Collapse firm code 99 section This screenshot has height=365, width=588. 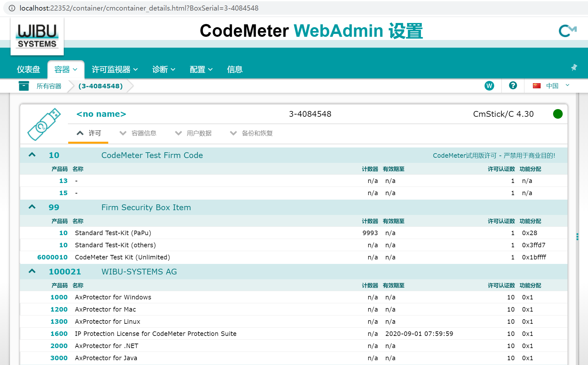[x=32, y=207]
